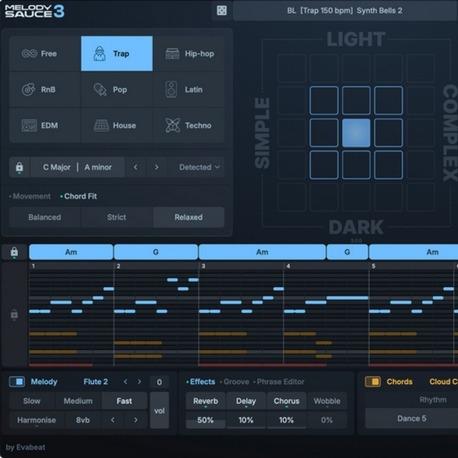458x458 pixels.
Task: Set speed to Medium
Action: [78, 401]
